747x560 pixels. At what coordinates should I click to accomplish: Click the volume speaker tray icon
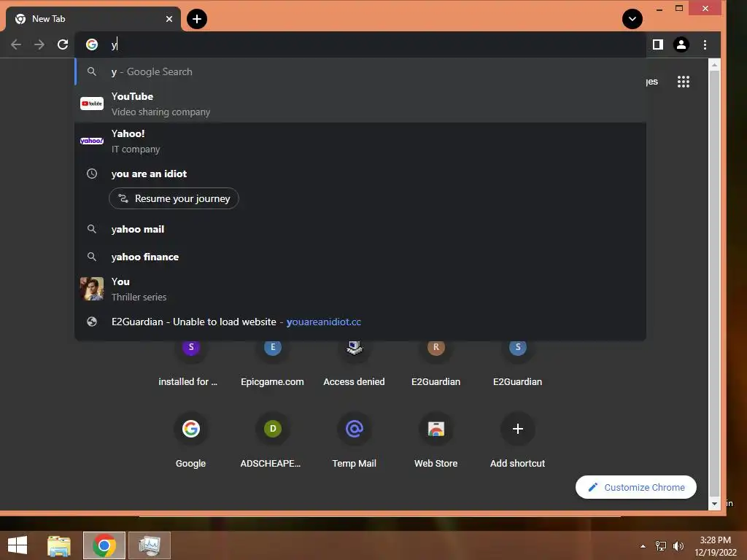[678, 546]
